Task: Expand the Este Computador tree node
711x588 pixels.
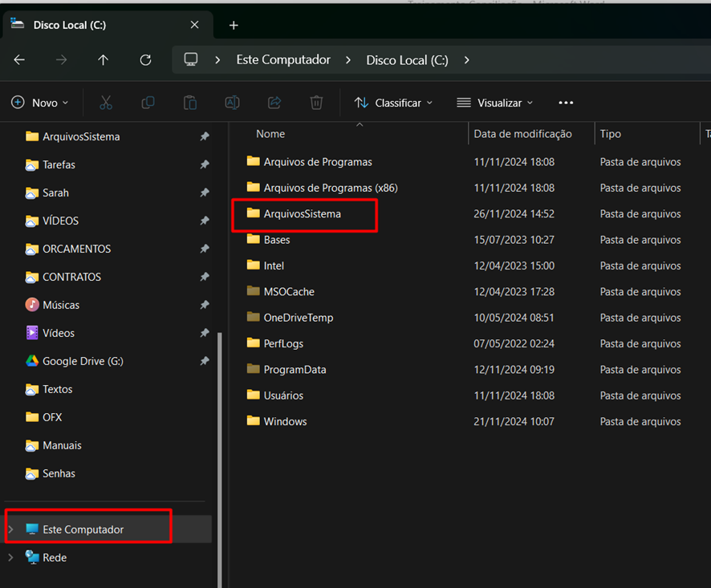Action: coord(10,529)
